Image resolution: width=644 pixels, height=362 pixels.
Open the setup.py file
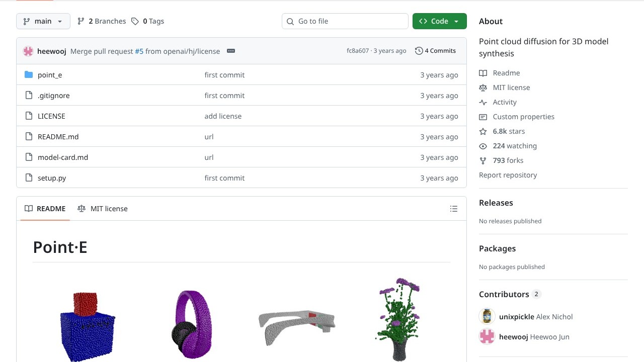[x=52, y=178]
